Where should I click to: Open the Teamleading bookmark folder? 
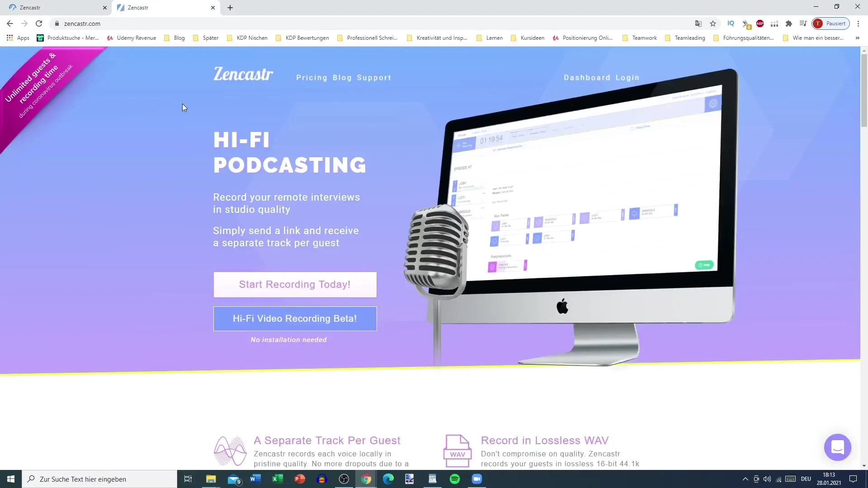[x=685, y=38]
